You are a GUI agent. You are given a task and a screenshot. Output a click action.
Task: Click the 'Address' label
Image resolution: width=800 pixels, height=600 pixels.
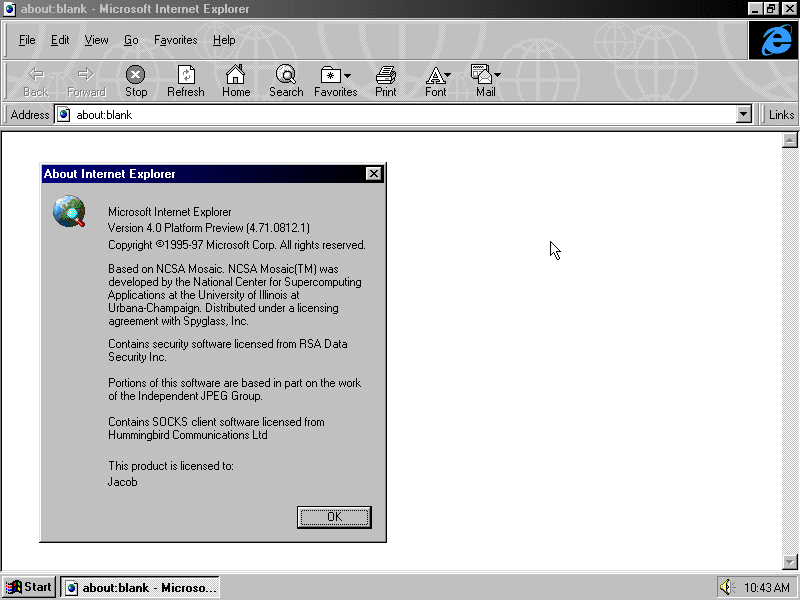[x=30, y=115]
